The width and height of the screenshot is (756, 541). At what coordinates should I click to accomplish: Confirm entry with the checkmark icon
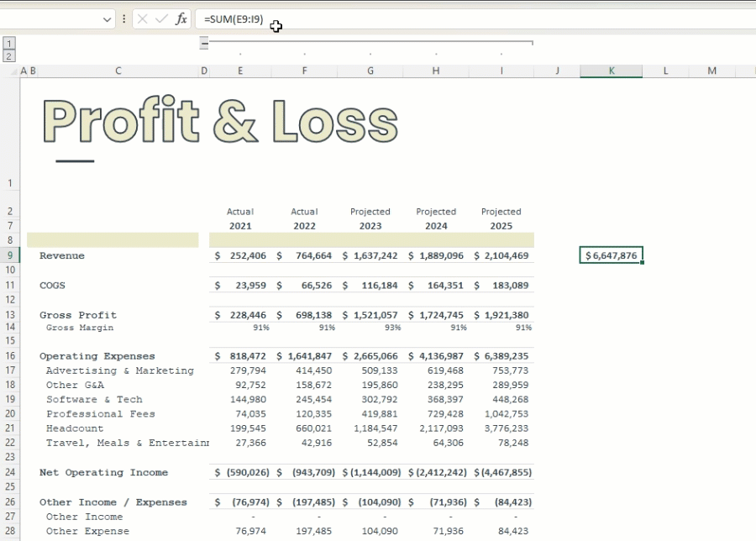(x=161, y=19)
